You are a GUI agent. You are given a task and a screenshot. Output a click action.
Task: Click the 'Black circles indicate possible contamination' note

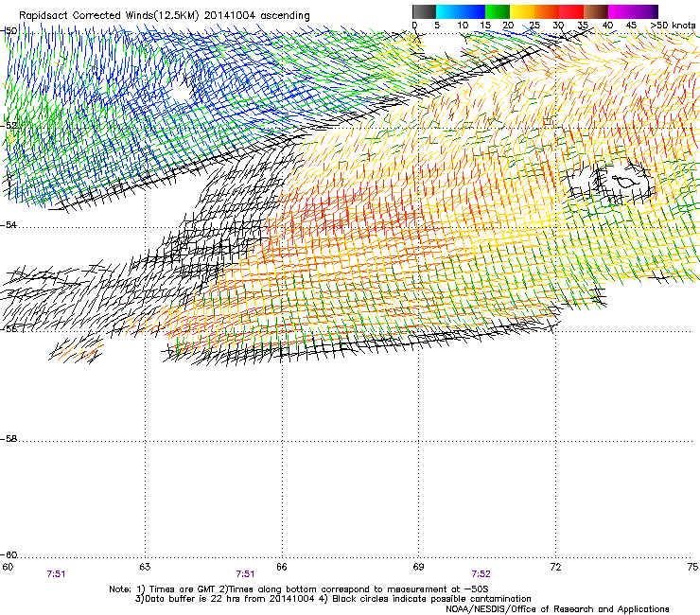pyautogui.click(x=431, y=599)
